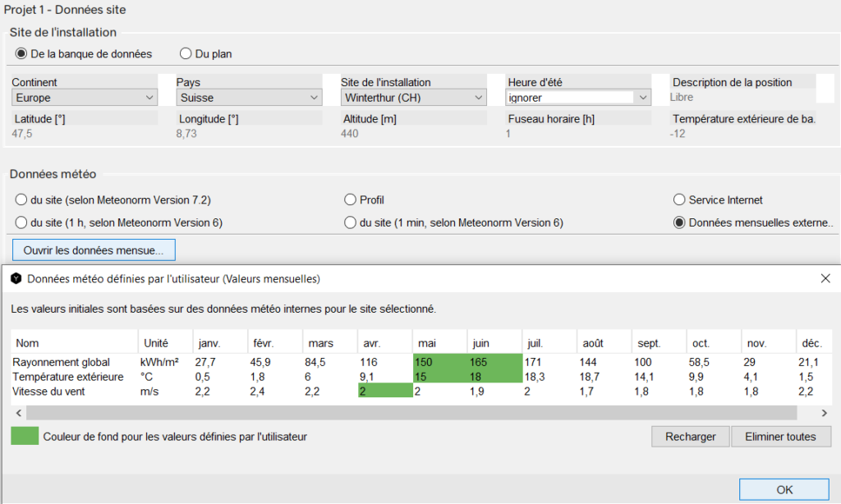
Task: Enable the 'Service Internet' radio option
Action: [x=679, y=199]
